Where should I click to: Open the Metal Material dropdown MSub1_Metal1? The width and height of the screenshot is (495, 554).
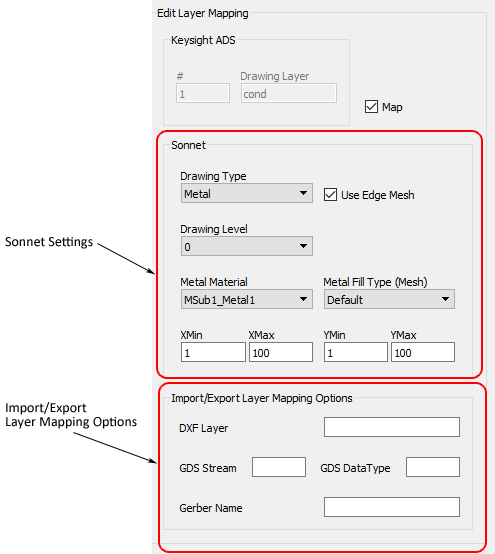(247, 299)
